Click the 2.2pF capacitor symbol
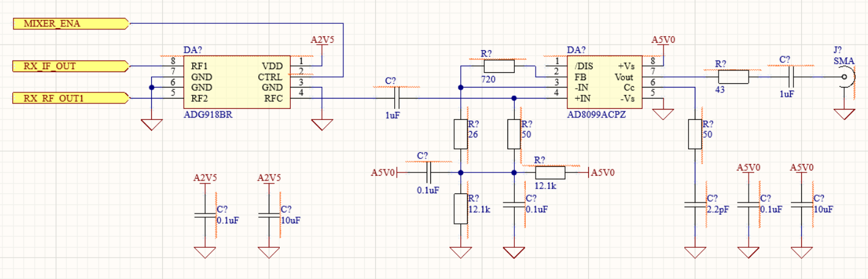Image resolution: width=868 pixels, height=279 pixels. point(695,205)
